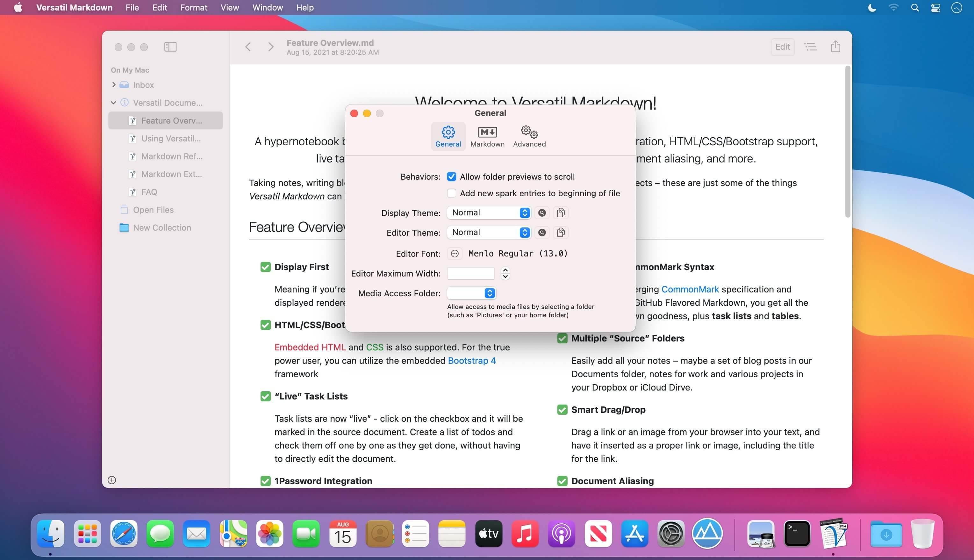This screenshot has width=974, height=560.
Task: Switch to the Advanced preferences tab
Action: (x=529, y=137)
